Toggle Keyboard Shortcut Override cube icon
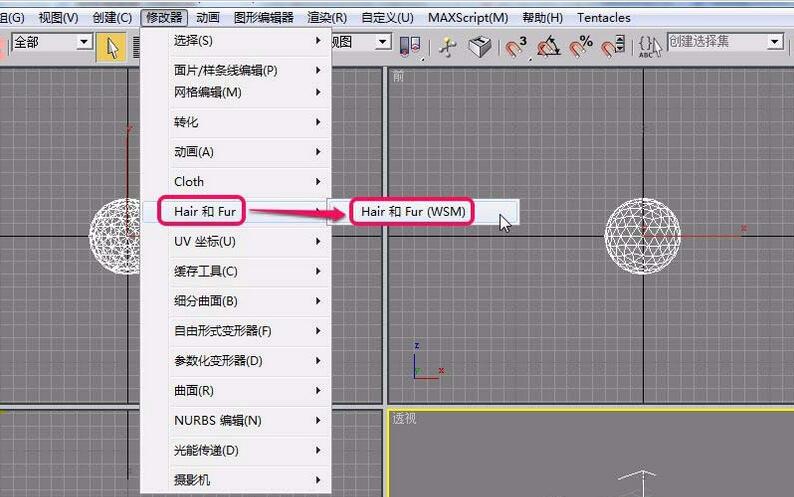The width and height of the screenshot is (794, 497). [480, 47]
